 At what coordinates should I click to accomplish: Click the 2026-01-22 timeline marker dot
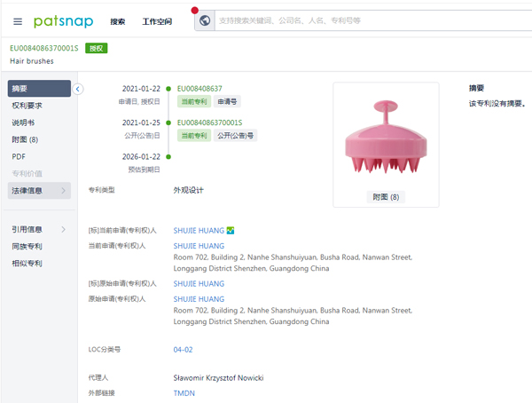coord(168,156)
